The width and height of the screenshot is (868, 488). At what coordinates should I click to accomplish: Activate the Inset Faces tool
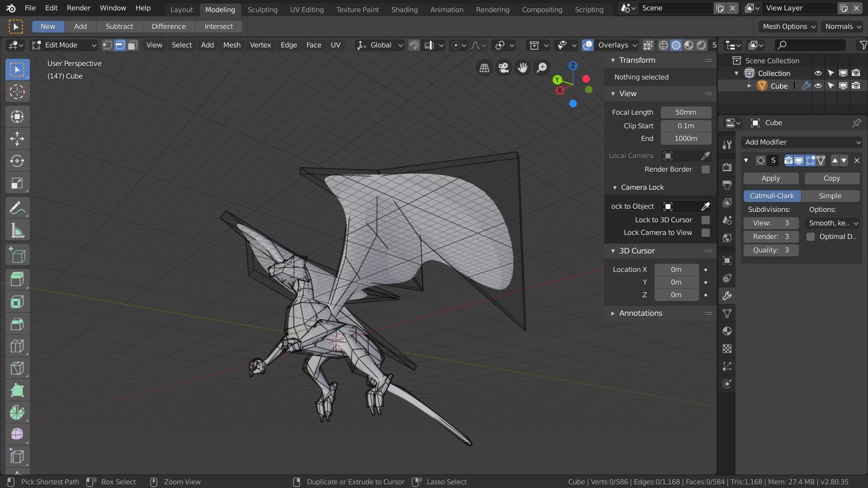click(x=17, y=301)
